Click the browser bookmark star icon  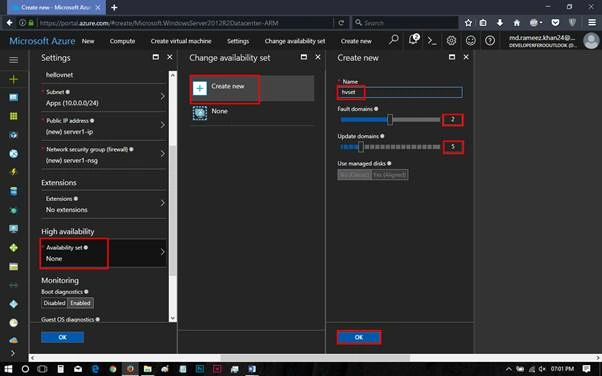tap(468, 23)
